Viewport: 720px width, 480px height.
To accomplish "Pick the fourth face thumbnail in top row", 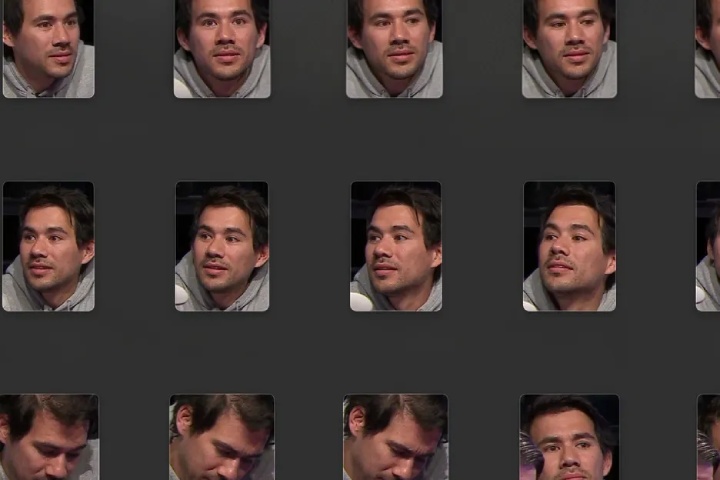I will point(569,49).
